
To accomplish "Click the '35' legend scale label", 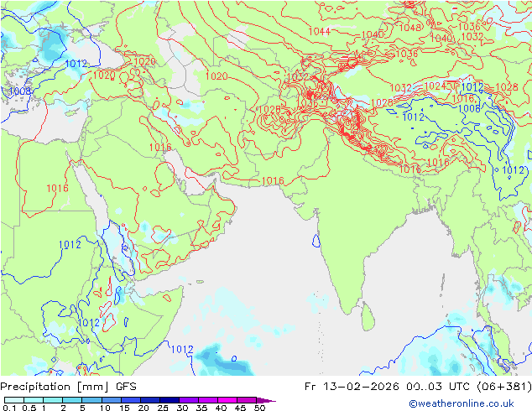I will [201, 408].
